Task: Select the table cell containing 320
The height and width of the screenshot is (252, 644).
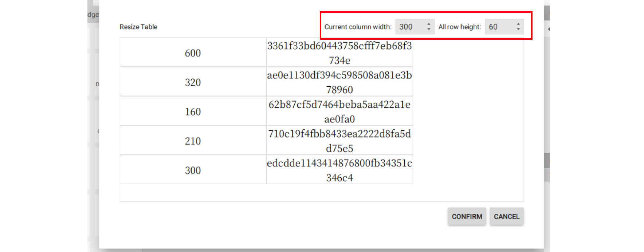Action: 193,82
